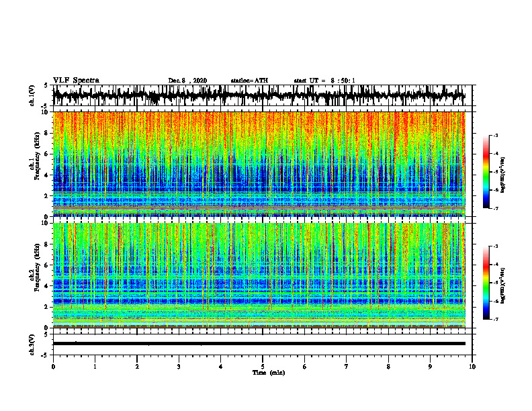Click the "-3" label on ch.1 colorbar
The width and height of the screenshot is (532, 411).
coord(495,135)
